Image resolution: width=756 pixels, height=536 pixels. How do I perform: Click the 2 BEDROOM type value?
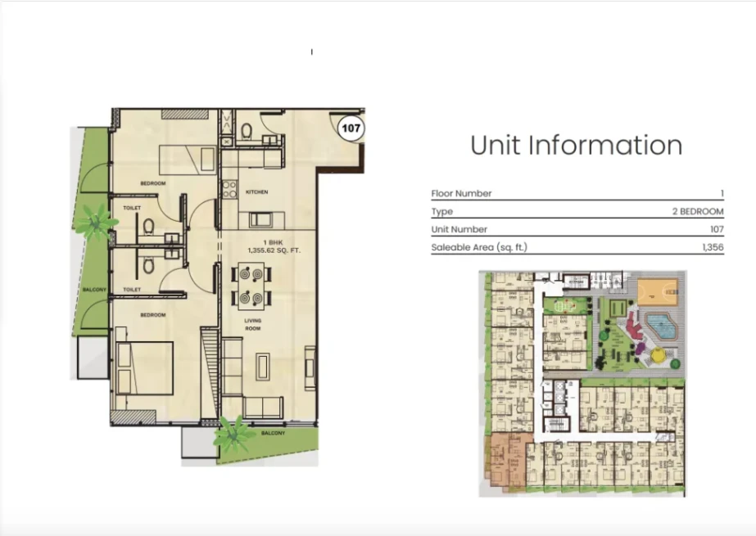click(697, 212)
